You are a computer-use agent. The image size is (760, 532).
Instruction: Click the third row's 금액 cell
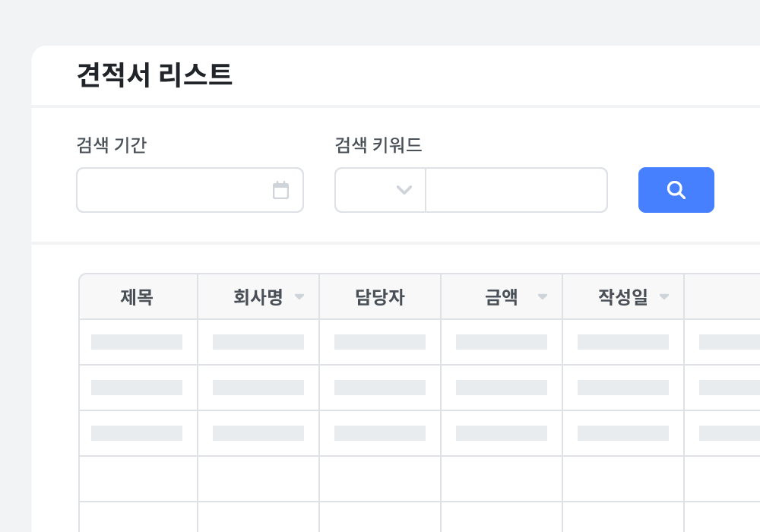tap(502, 433)
